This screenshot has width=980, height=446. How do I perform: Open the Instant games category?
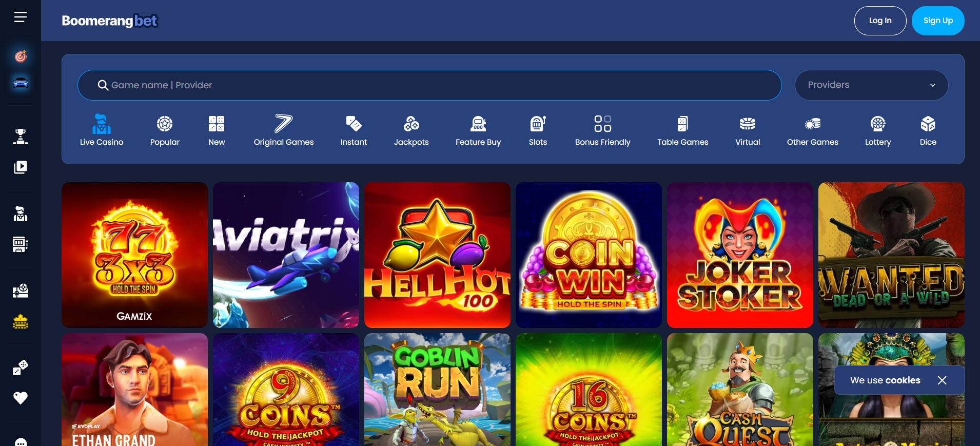tap(354, 130)
